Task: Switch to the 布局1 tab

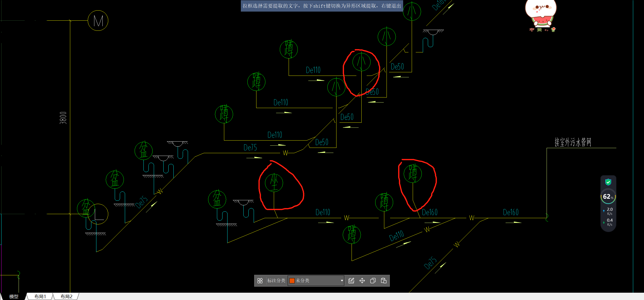Action: pos(40,296)
